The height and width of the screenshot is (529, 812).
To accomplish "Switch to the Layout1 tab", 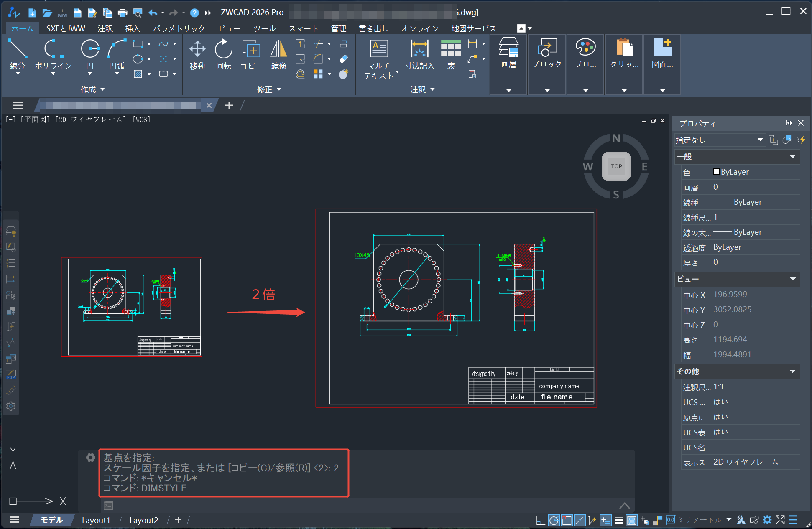I will (x=96, y=520).
